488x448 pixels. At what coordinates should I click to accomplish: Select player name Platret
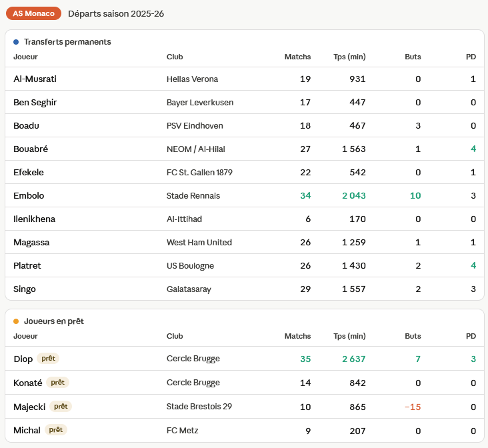click(x=27, y=265)
